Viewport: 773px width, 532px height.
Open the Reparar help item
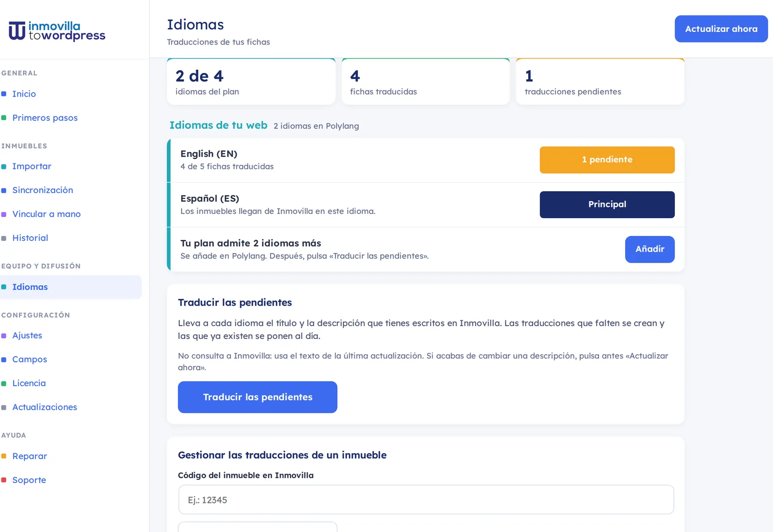(29, 456)
